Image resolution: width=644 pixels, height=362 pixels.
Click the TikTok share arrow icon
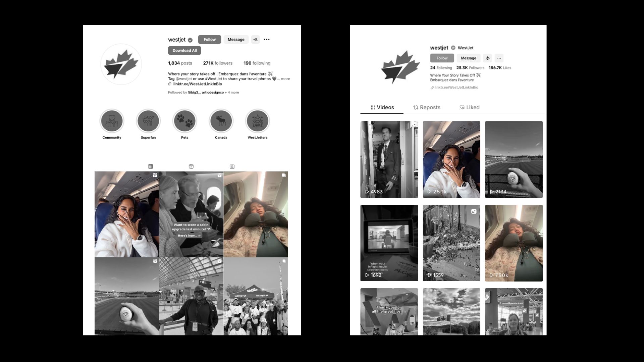point(487,58)
